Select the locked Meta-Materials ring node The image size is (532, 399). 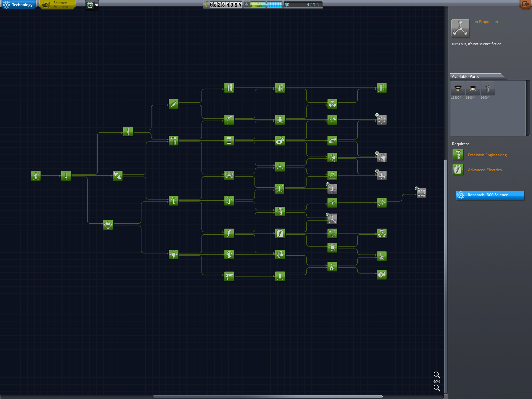point(382,120)
